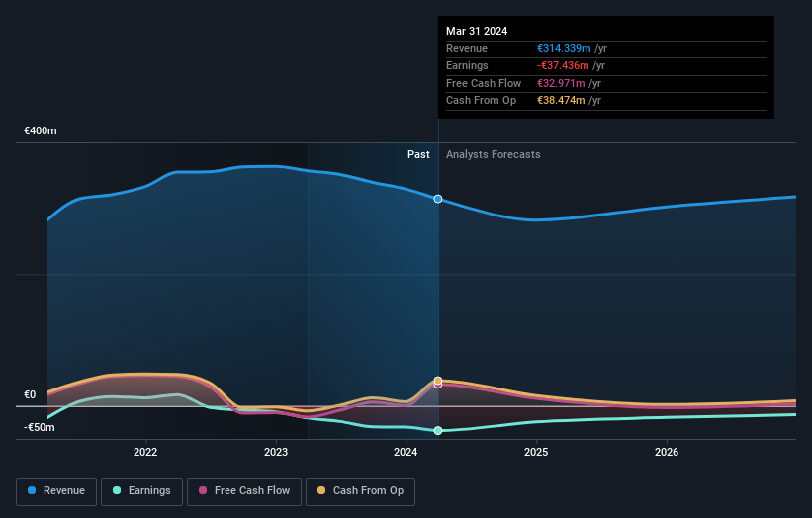
Task: Click the 2024 x-axis label
Action: [x=406, y=452]
